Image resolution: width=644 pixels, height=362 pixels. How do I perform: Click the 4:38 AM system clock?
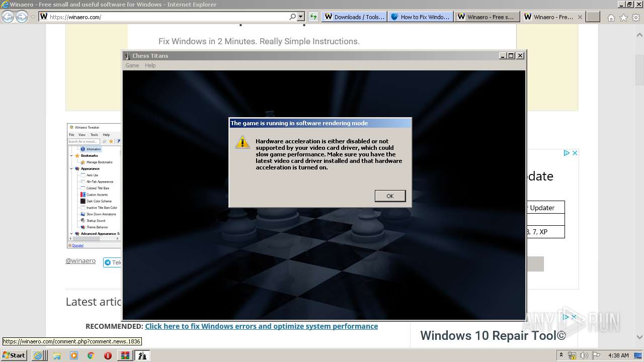[x=618, y=355]
